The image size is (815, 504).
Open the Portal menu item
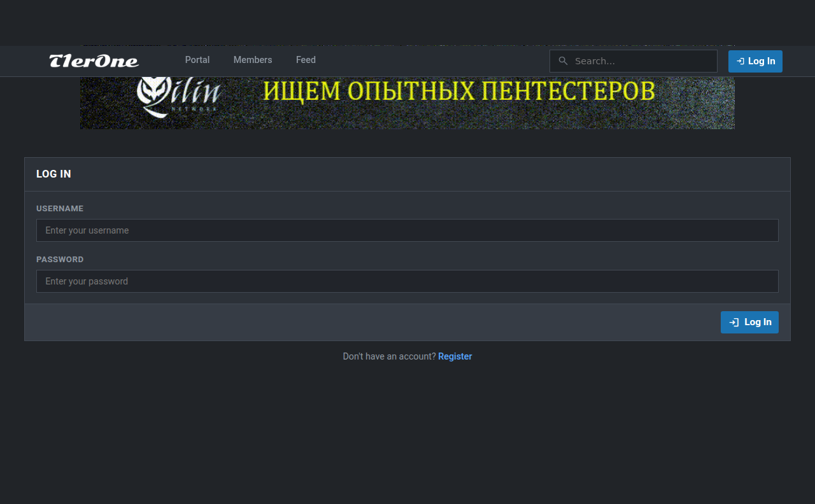tap(197, 60)
